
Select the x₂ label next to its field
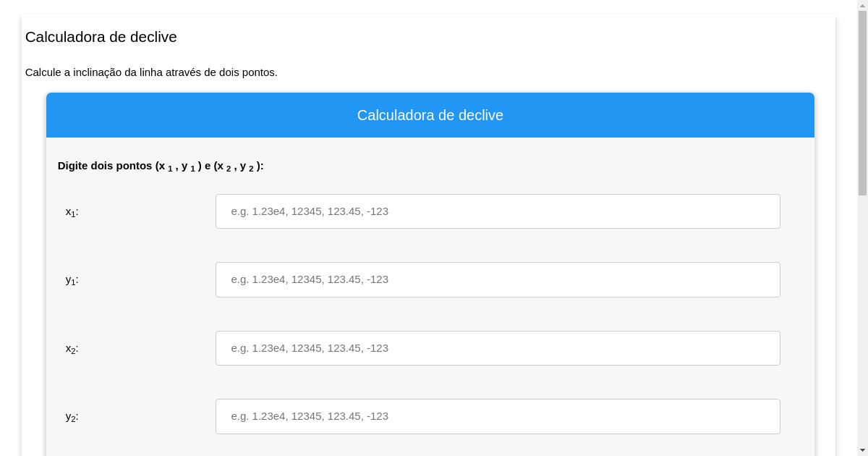[x=70, y=348]
